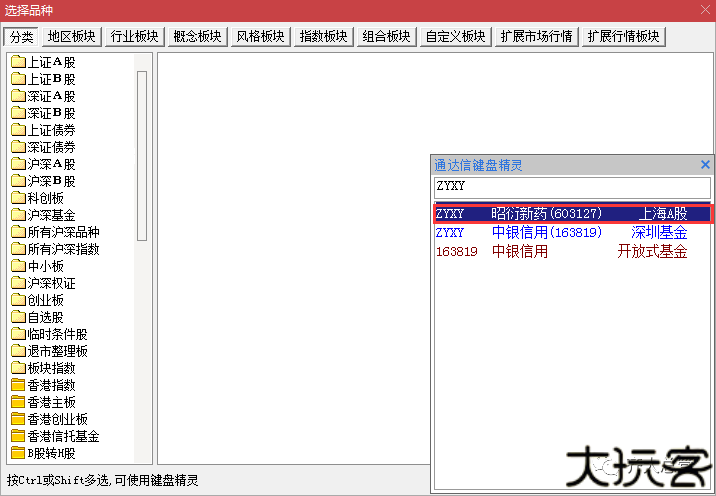This screenshot has height=496, width=716.
Task: Select the 扩展行情板块 tab
Action: coord(624,37)
